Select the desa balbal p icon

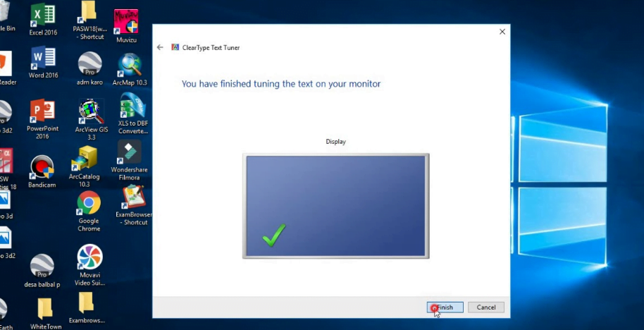pos(42,271)
